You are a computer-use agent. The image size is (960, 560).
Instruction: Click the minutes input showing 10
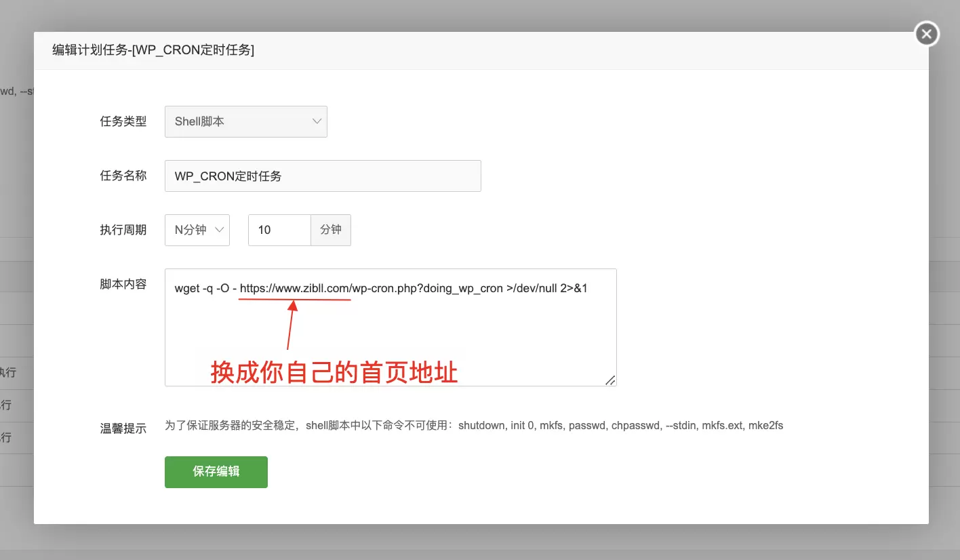coord(279,230)
